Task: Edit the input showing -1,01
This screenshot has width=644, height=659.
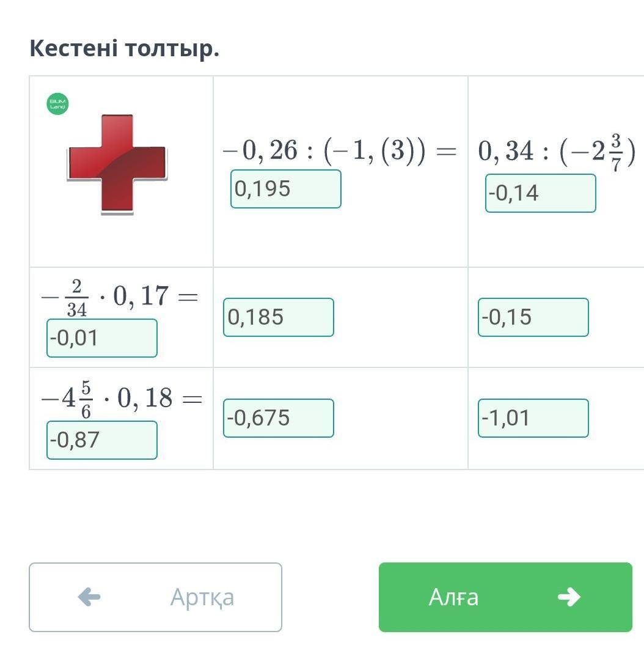Action: [533, 418]
